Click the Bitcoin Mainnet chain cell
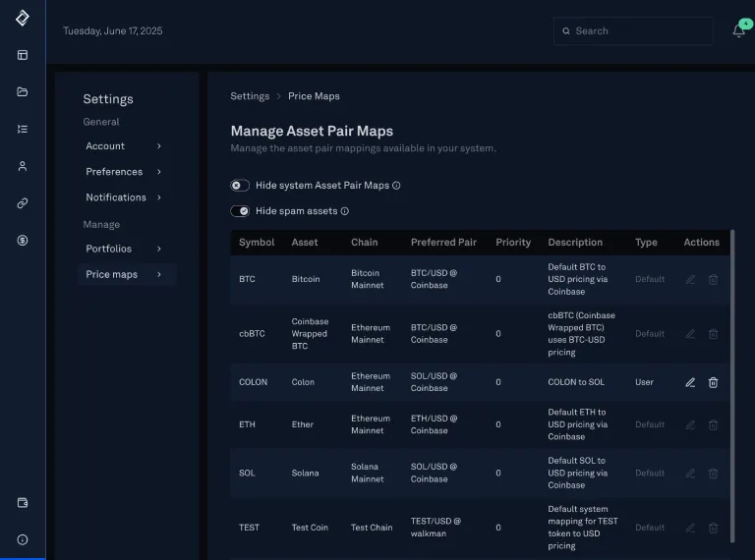 367,279
